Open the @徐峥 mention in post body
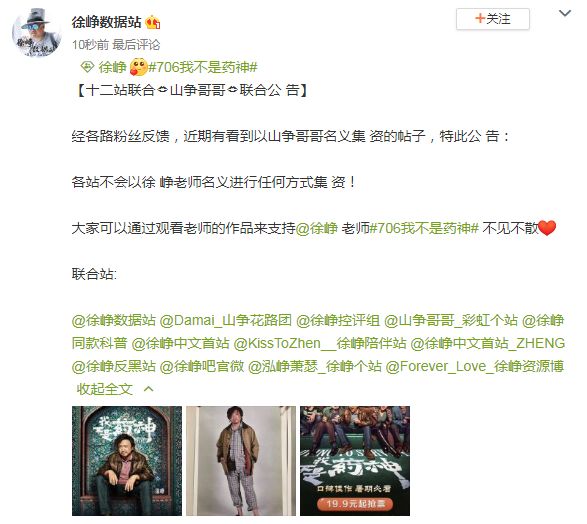 point(317,228)
